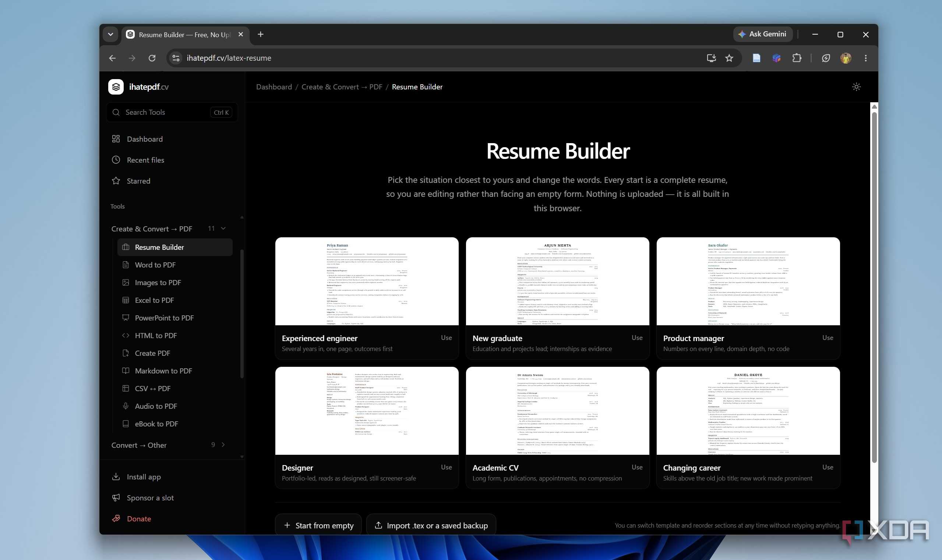
Task: Click the Ask Gemini button
Action: coord(763,34)
